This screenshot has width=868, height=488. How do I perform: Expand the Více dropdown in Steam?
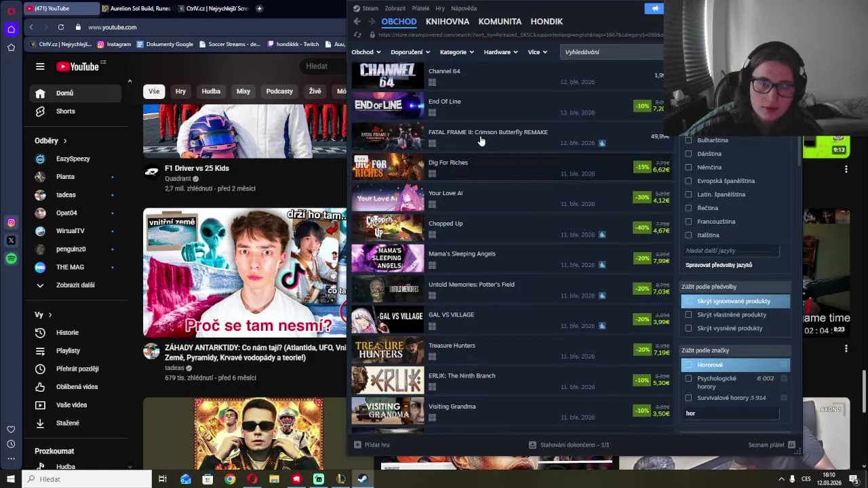pos(537,52)
